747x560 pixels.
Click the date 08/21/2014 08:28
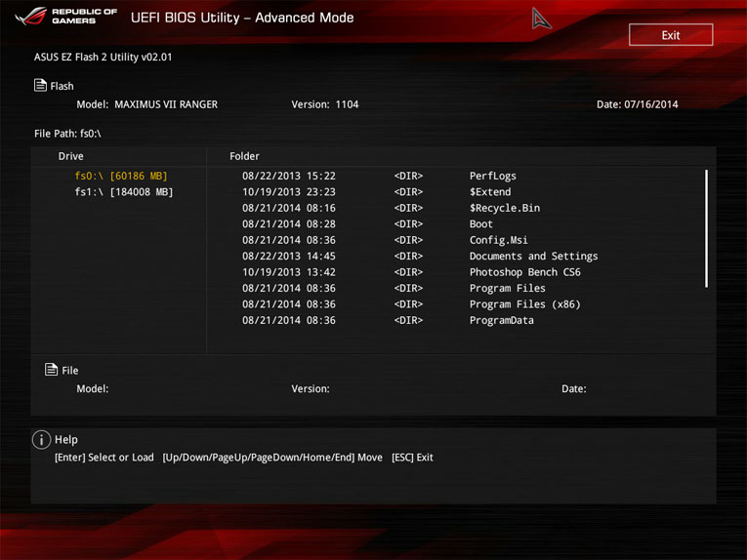(x=289, y=224)
